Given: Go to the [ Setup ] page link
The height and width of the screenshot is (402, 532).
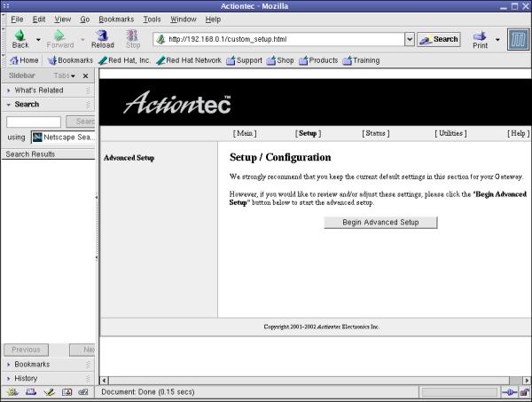Looking at the screenshot, I should 308,133.
